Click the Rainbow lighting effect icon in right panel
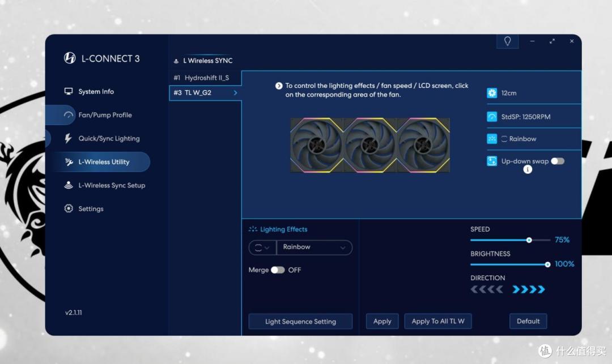Screen dimensions: 612x364 [492, 139]
